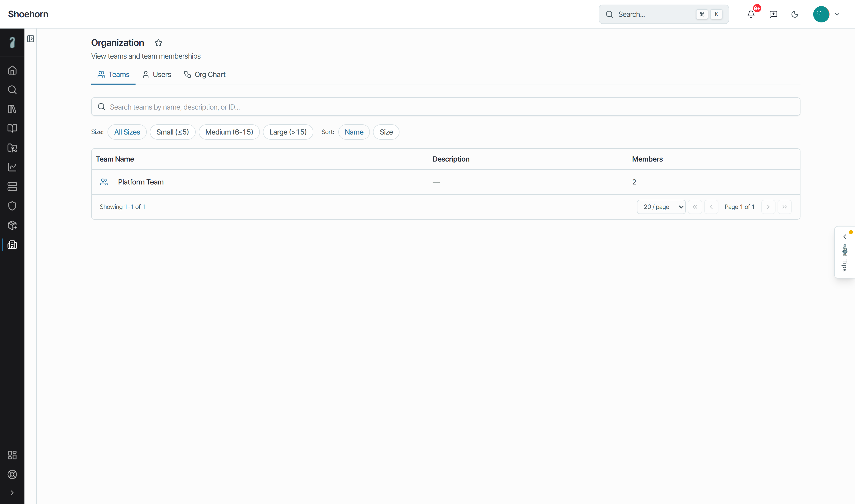Click the Team Name column header
This screenshot has height=504, width=855.
tap(115, 159)
